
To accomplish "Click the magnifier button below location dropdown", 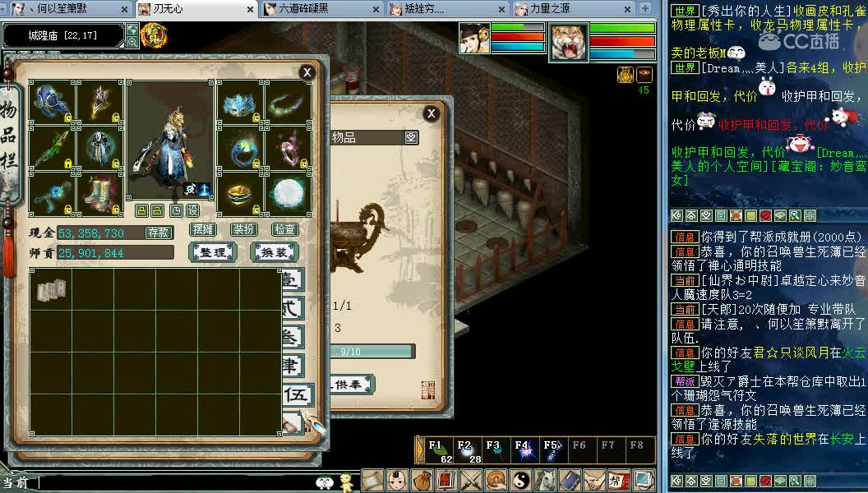I will point(132,42).
